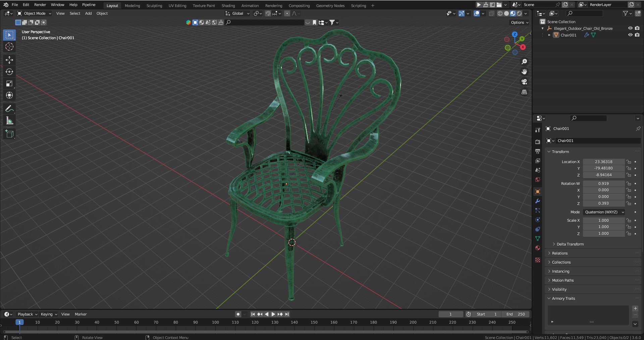Switch perspective/orthographic grid icon
The image size is (644, 340).
tap(524, 92)
